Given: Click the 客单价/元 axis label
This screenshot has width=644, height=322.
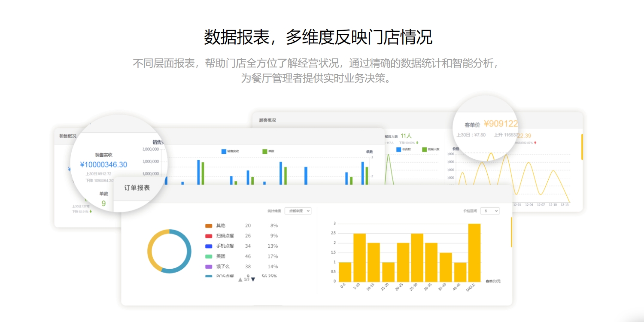Looking at the screenshot, I should click(x=493, y=281).
